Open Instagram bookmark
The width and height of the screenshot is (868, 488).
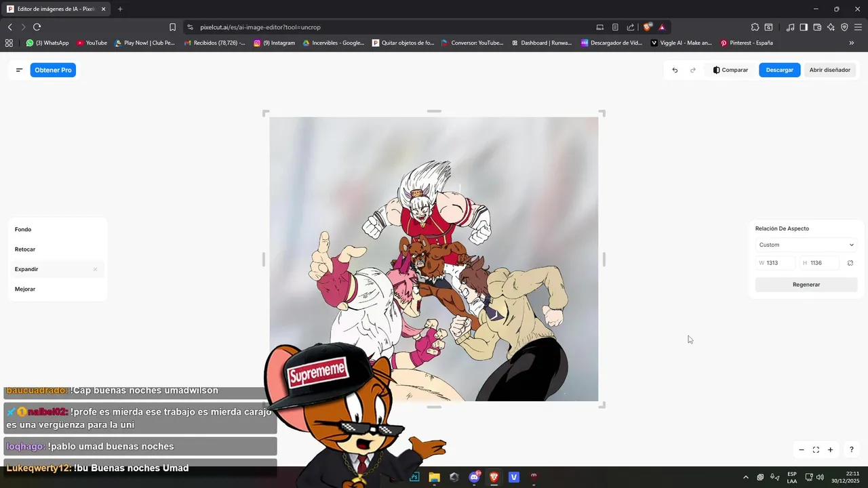(x=275, y=43)
